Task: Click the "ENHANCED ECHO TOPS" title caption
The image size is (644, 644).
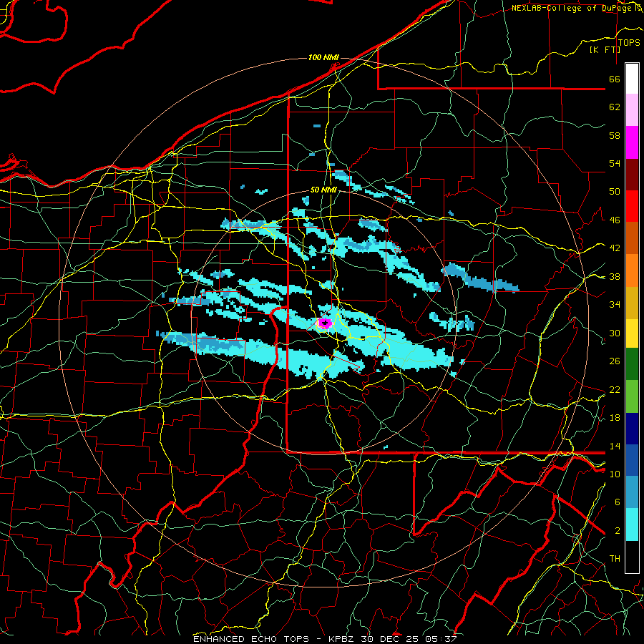Action: [x=251, y=639]
